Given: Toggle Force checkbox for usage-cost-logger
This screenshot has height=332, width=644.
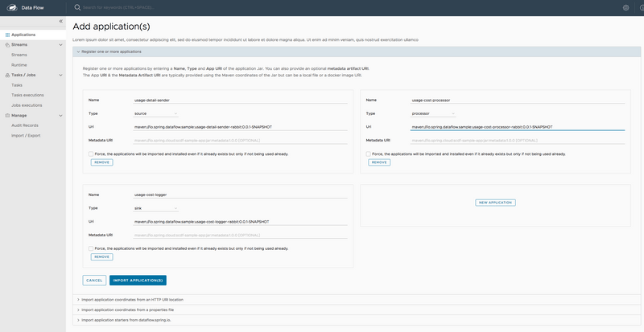Looking at the screenshot, I should [x=91, y=248].
